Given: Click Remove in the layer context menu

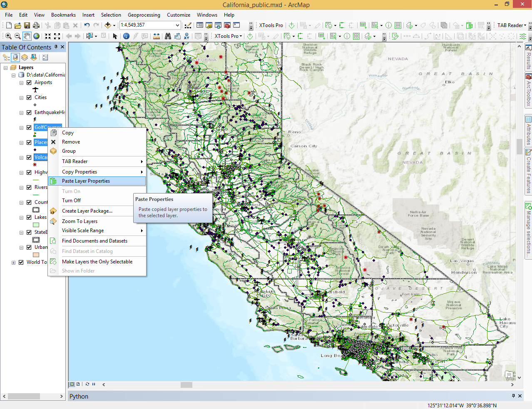Looking at the screenshot, I should (97, 142).
